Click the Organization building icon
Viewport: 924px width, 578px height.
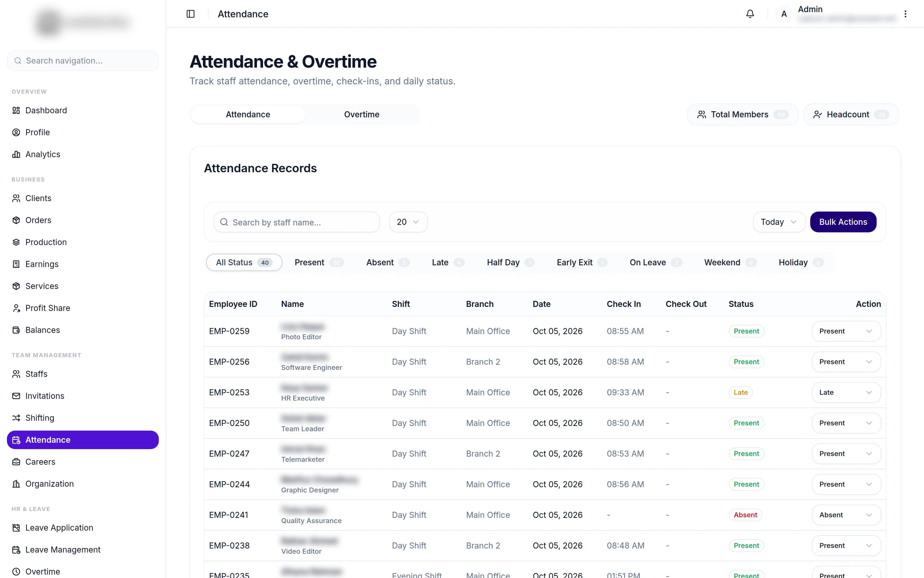[x=16, y=484]
